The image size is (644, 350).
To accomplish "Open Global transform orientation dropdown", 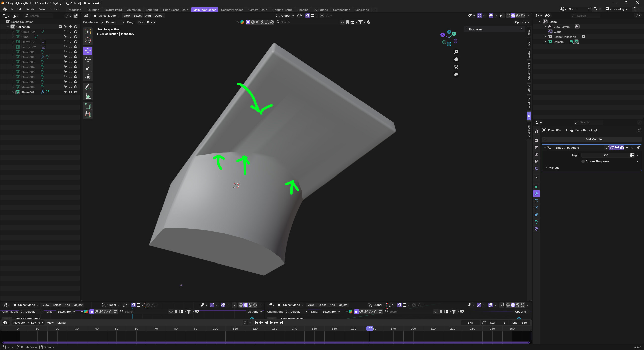I will click(x=285, y=16).
